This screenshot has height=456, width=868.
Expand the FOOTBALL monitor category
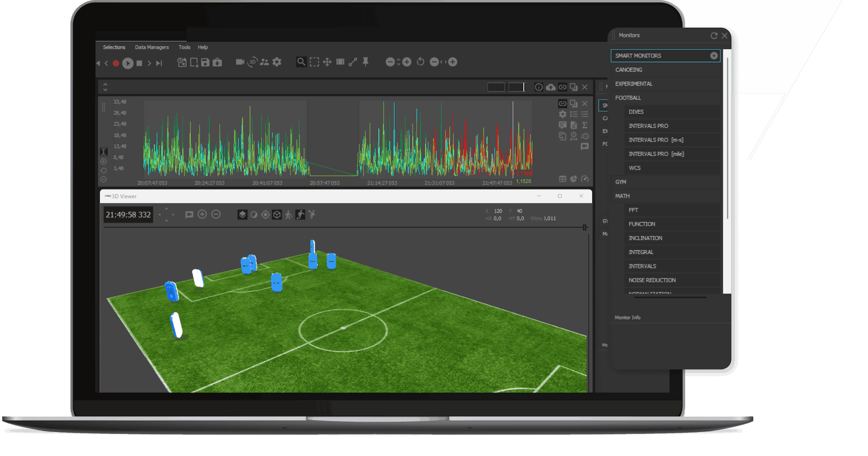[x=628, y=98]
